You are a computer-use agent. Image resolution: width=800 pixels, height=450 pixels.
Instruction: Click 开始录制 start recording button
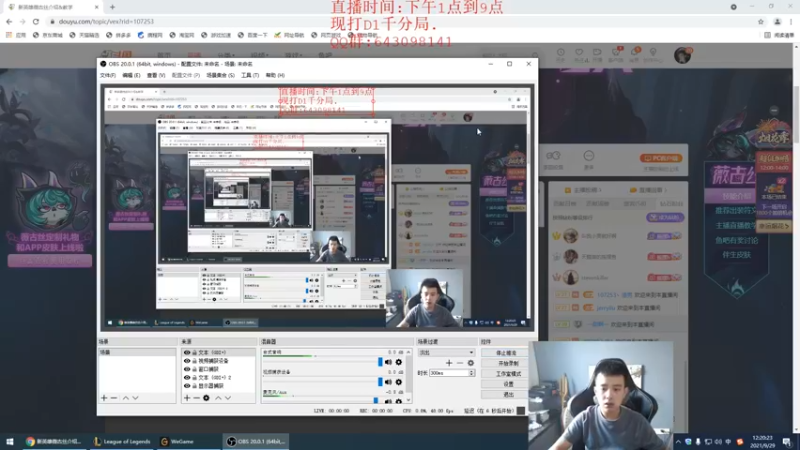point(507,363)
